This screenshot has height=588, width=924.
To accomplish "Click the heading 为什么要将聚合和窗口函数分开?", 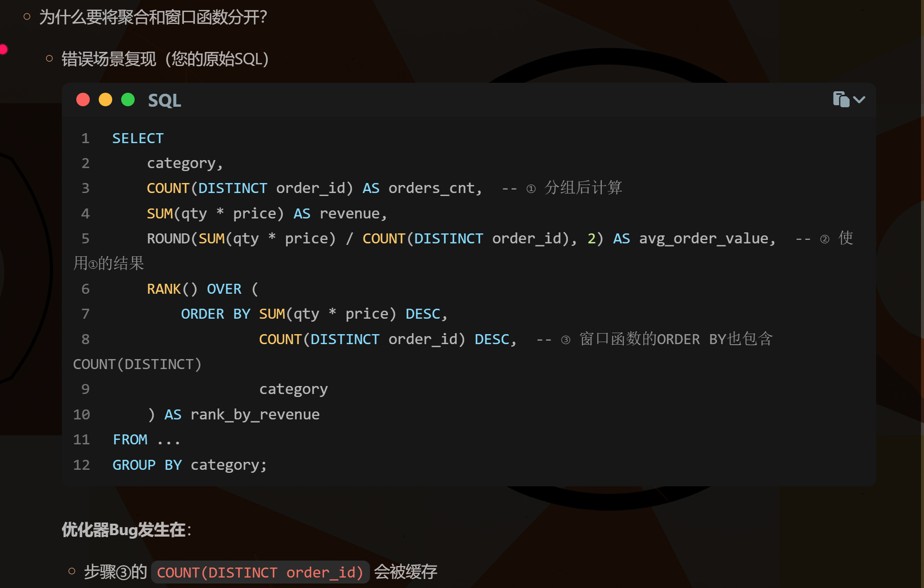I will click(154, 17).
